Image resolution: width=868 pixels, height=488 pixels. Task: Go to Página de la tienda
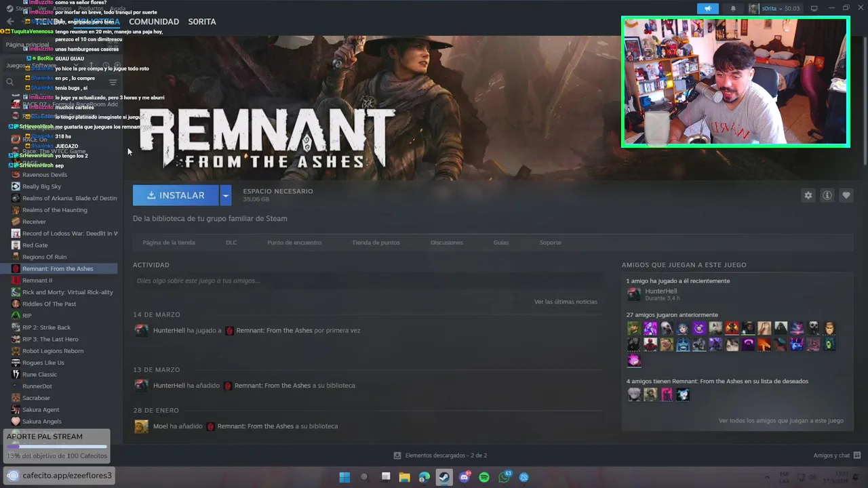pyautogui.click(x=169, y=242)
